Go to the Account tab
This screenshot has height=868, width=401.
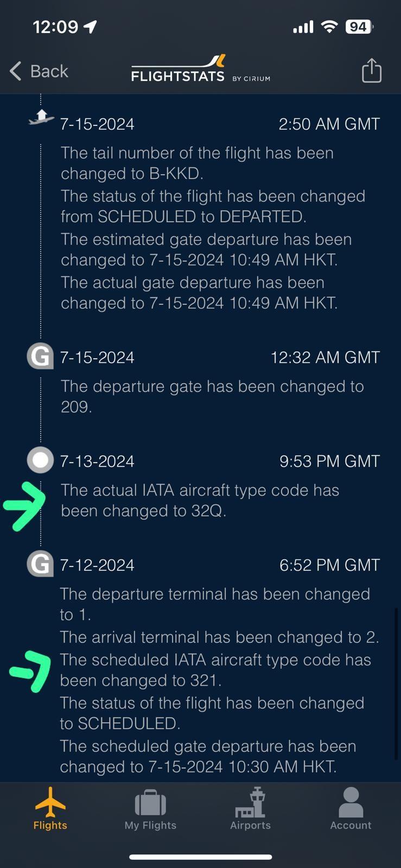[x=351, y=809]
